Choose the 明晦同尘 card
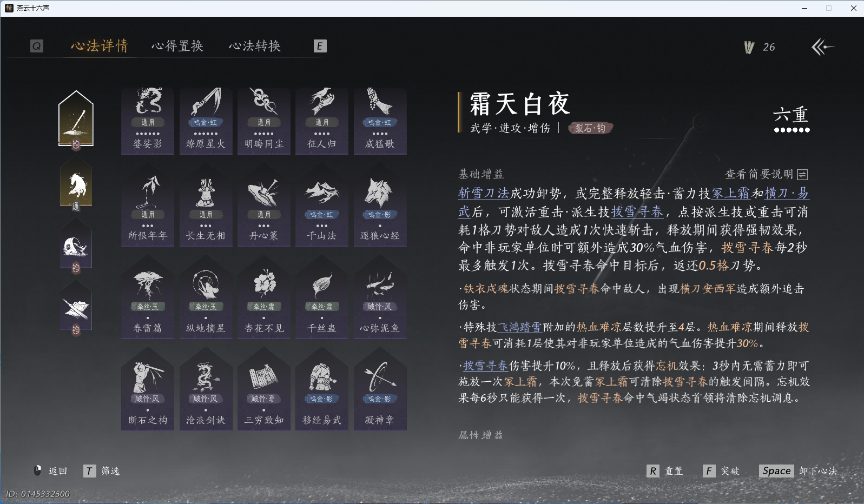Image resolution: width=864 pixels, height=504 pixels. 264,121
